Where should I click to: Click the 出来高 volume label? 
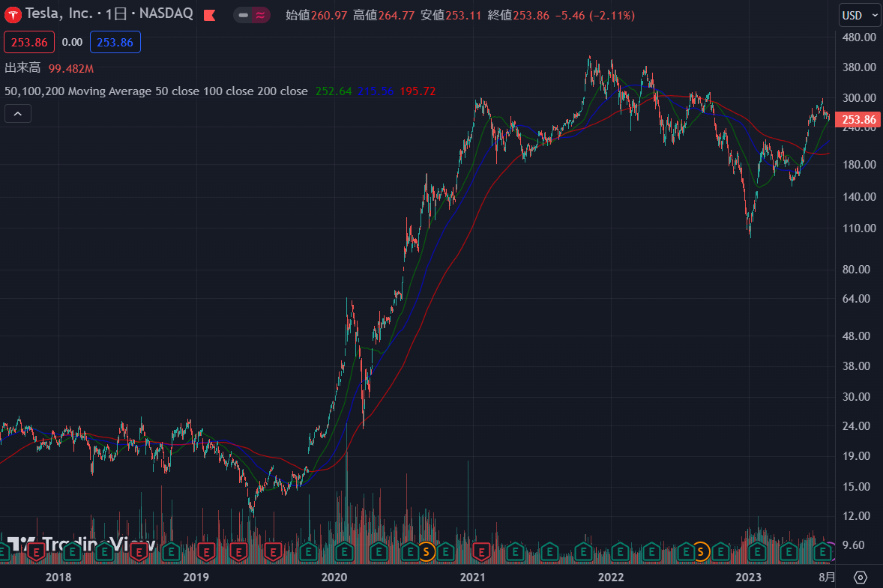pos(22,68)
